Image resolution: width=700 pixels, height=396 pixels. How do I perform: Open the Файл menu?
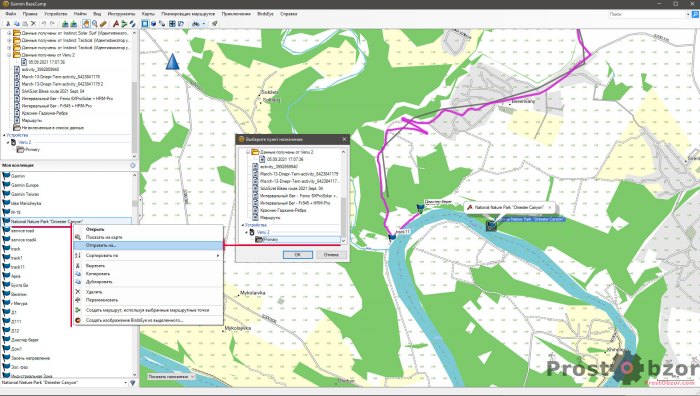click(x=11, y=14)
